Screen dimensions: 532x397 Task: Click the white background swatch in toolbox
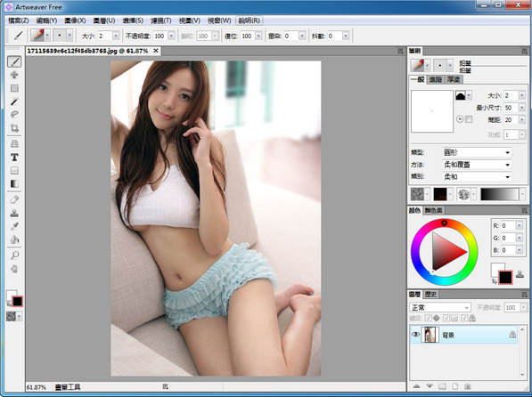11,295
